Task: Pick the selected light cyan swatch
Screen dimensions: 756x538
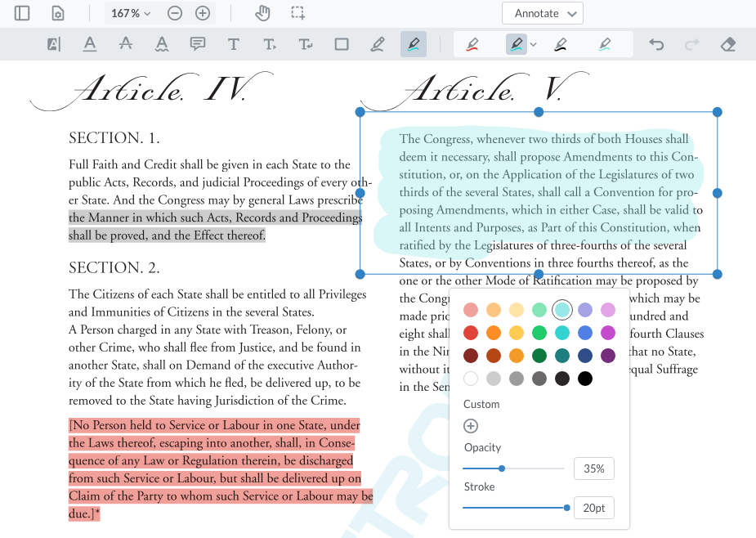Action: tap(562, 310)
